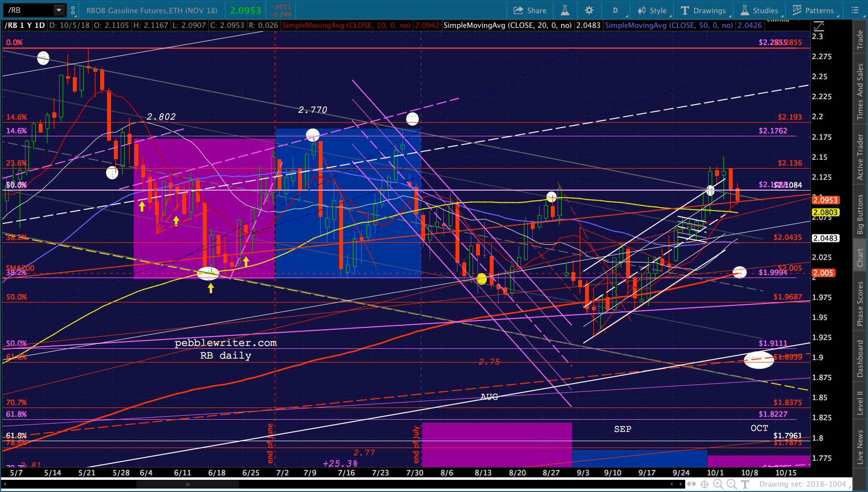This screenshot has height=492, width=868.
Task: Open the Style menu
Action: coord(652,10)
